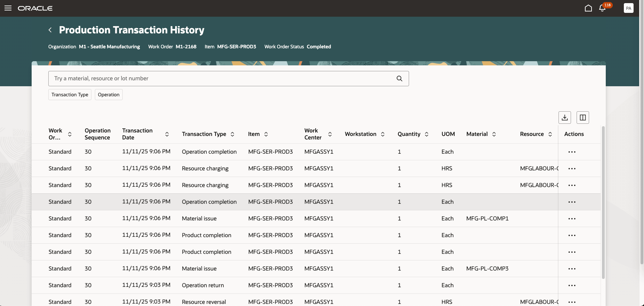Open actions menu for Operation return row
The height and width of the screenshot is (306, 644).
pos(572,285)
